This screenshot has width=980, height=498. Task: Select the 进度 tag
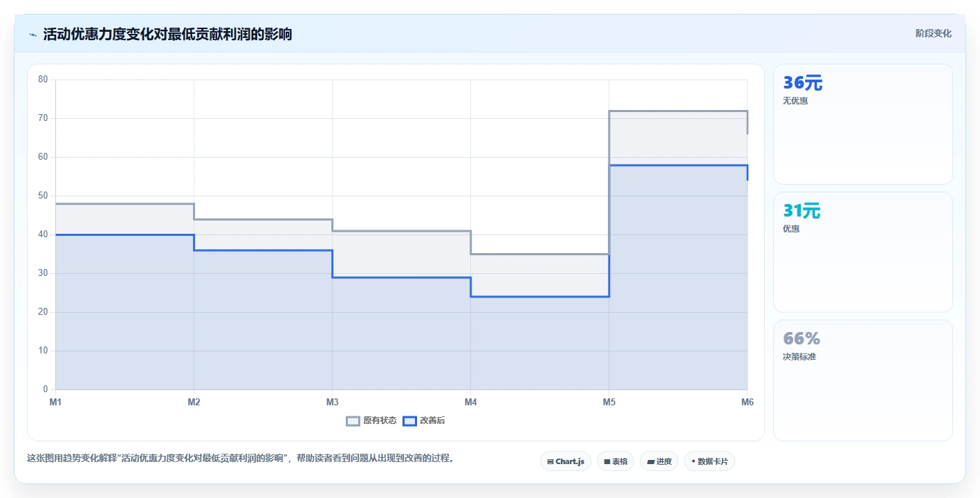tap(658, 461)
